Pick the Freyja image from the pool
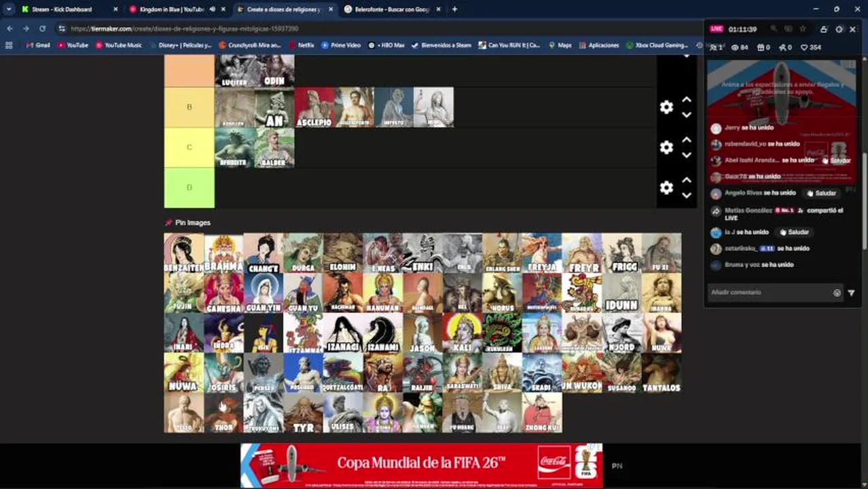The image size is (868, 489). (x=542, y=253)
